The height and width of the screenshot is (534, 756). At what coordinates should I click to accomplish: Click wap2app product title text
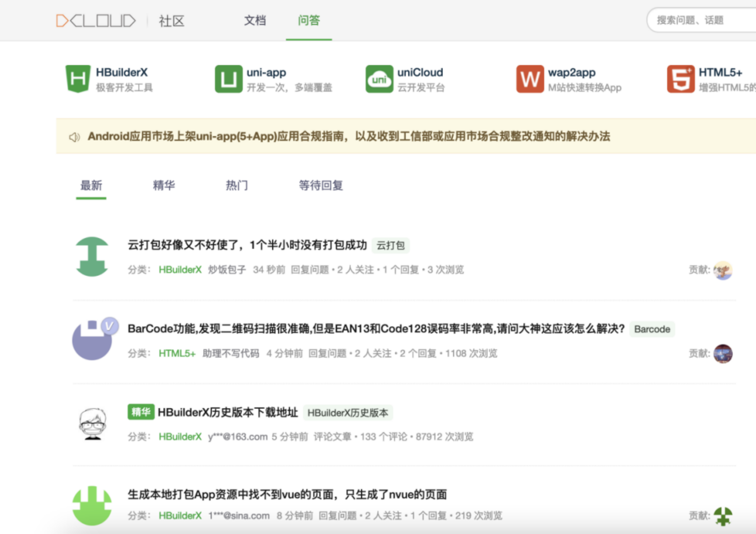click(572, 72)
